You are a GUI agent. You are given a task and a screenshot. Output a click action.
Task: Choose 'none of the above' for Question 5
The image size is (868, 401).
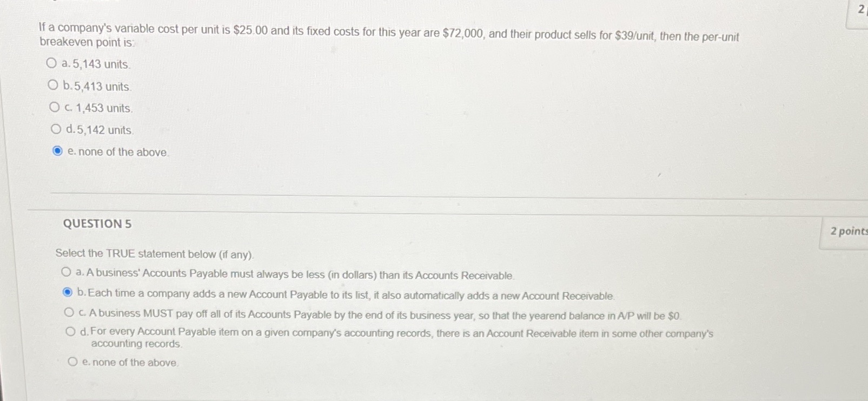click(x=73, y=361)
